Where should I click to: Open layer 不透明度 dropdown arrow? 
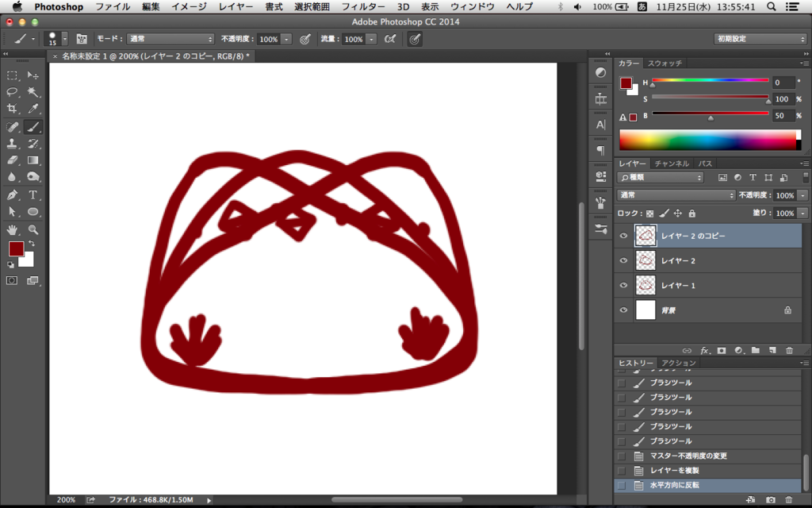(x=802, y=195)
